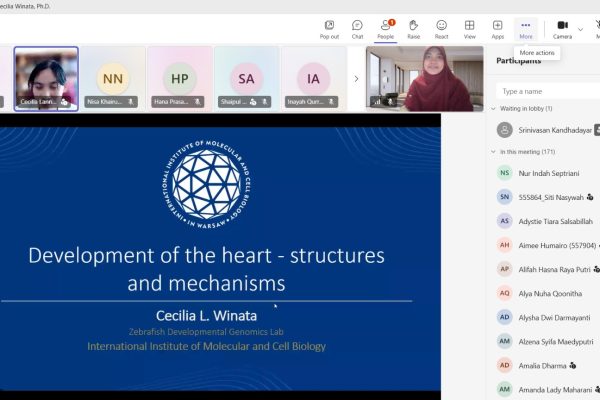Click the AS avatar of Adystie Tiara
Image resolution: width=600 pixels, height=400 pixels.
(x=505, y=221)
